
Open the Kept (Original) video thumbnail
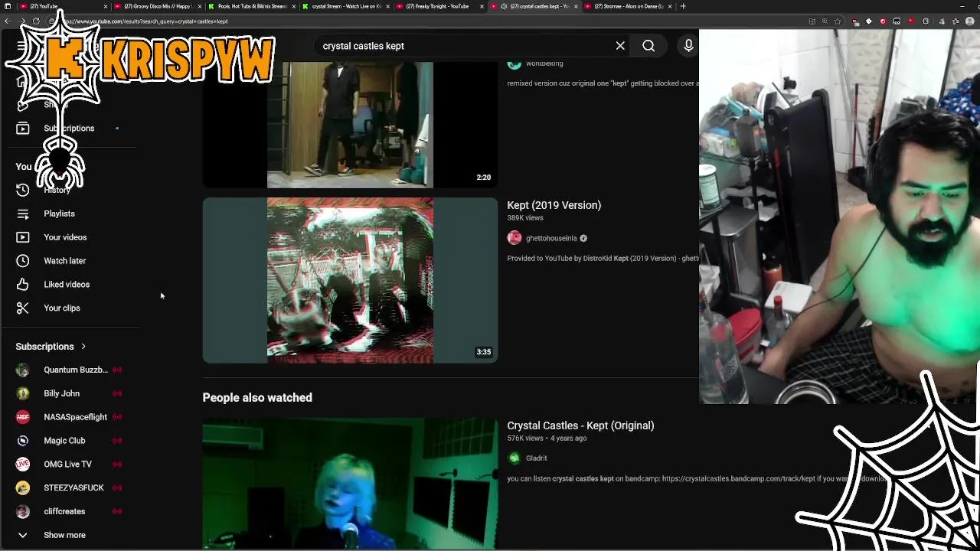click(350, 483)
